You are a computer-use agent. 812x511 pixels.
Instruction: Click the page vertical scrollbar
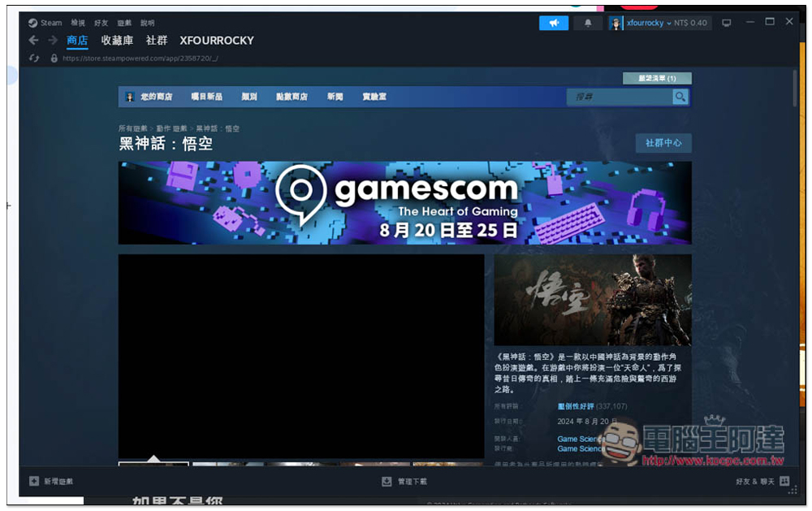[x=795, y=89]
